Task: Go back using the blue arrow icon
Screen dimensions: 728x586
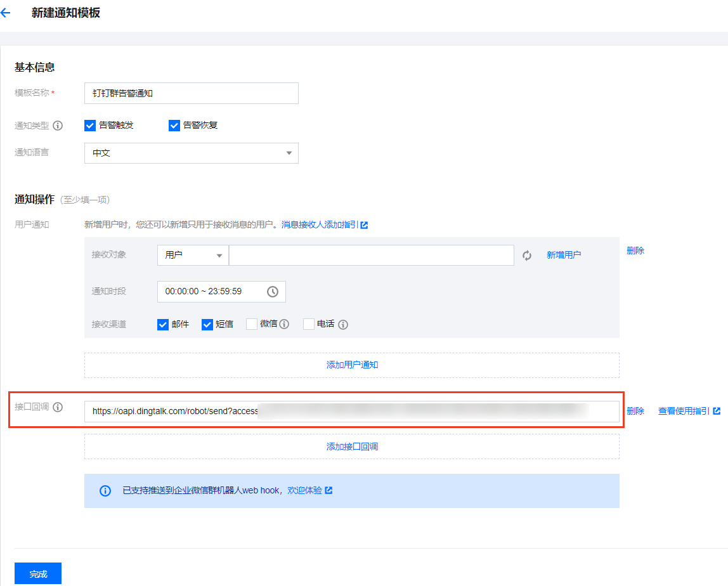Action: (x=6, y=13)
